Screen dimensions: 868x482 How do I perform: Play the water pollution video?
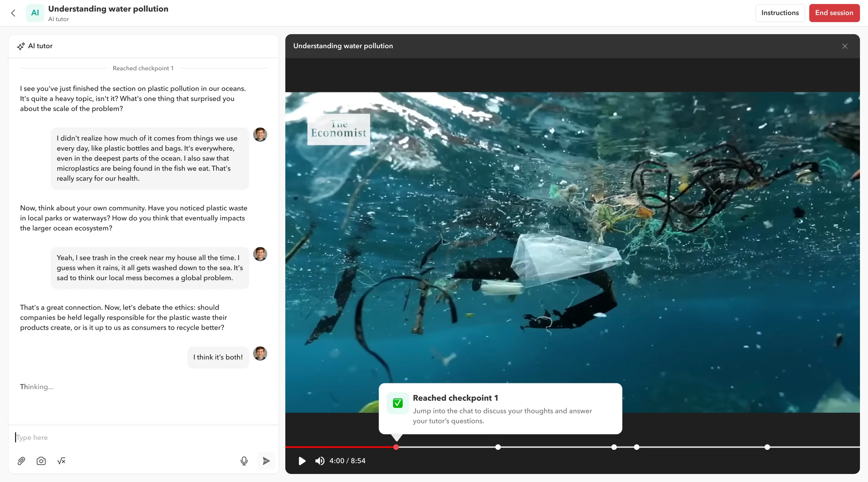click(302, 461)
